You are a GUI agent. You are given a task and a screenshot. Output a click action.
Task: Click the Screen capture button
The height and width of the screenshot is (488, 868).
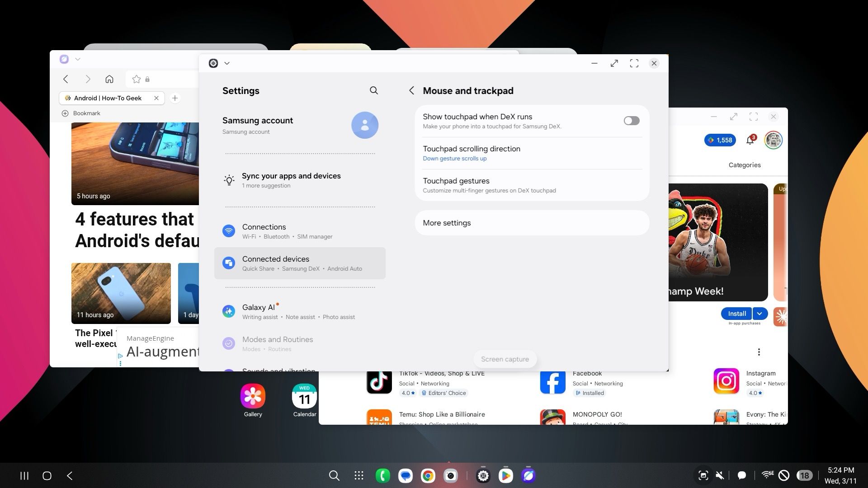pyautogui.click(x=505, y=359)
